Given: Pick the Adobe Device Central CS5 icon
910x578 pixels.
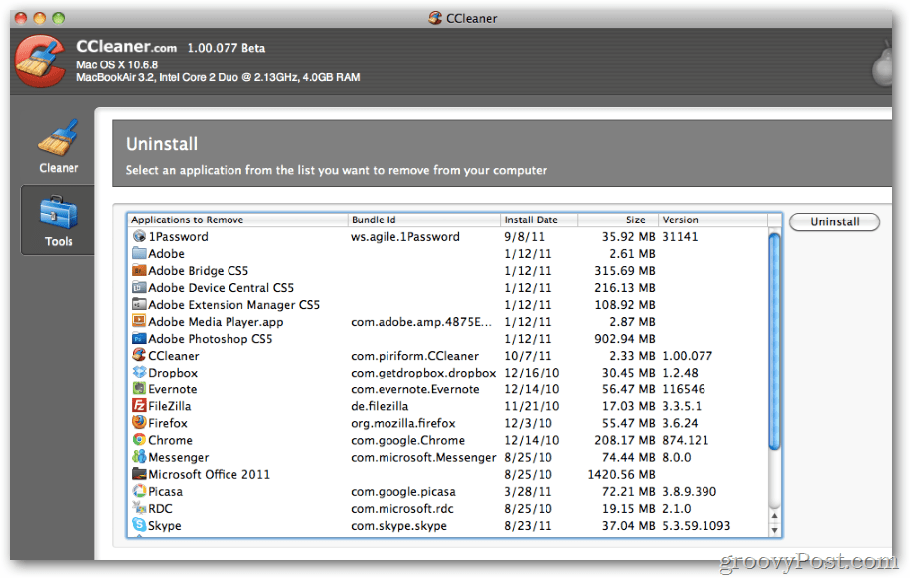Looking at the screenshot, I should point(139,287).
